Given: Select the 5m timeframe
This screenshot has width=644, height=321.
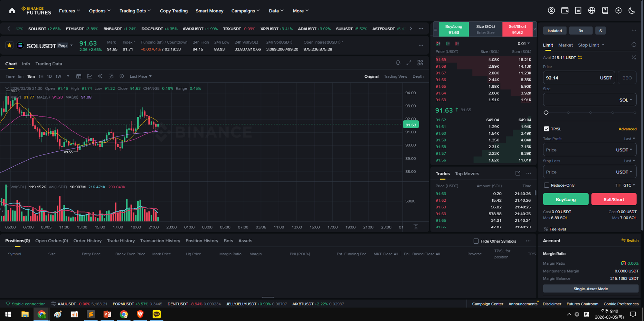Looking at the screenshot, I should click(x=21, y=76).
